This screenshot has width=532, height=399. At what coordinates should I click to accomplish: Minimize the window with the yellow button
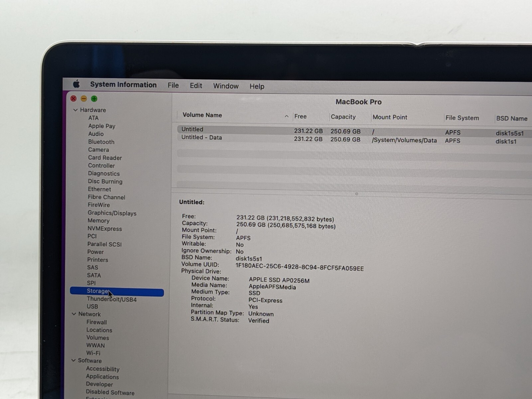pyautogui.click(x=84, y=99)
